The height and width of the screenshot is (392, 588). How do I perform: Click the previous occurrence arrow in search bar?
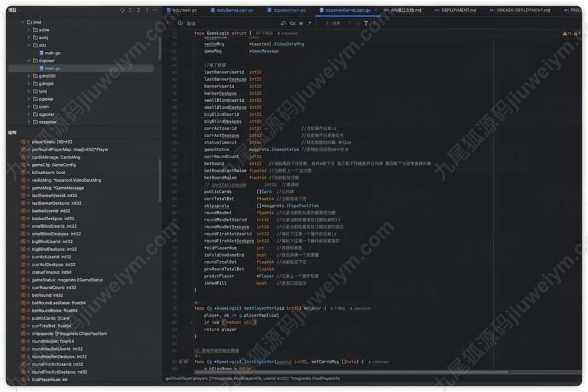348,23
